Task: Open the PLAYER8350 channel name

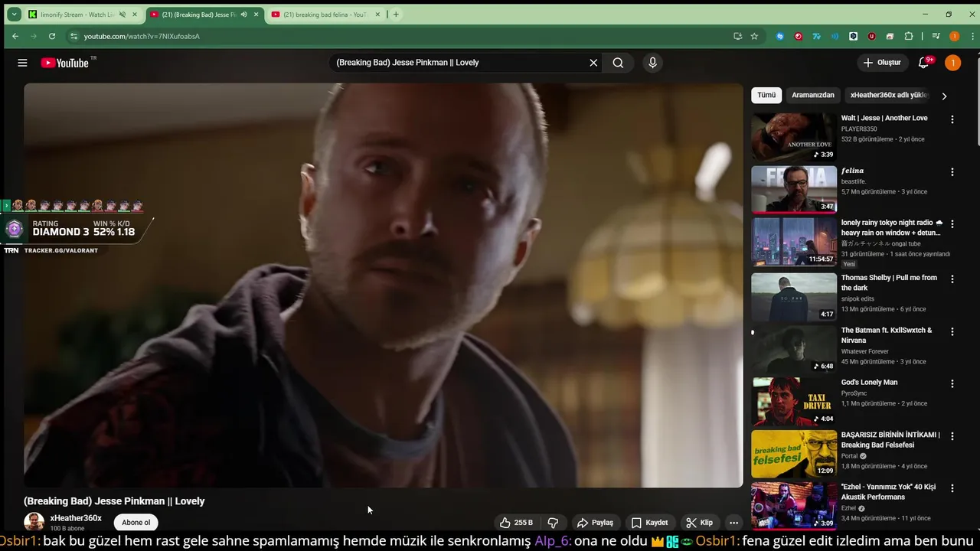Action: coord(859,129)
